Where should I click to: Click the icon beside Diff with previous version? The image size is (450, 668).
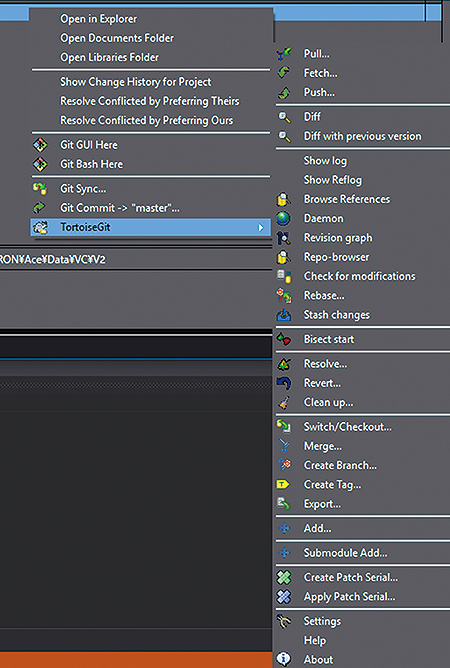[284, 136]
